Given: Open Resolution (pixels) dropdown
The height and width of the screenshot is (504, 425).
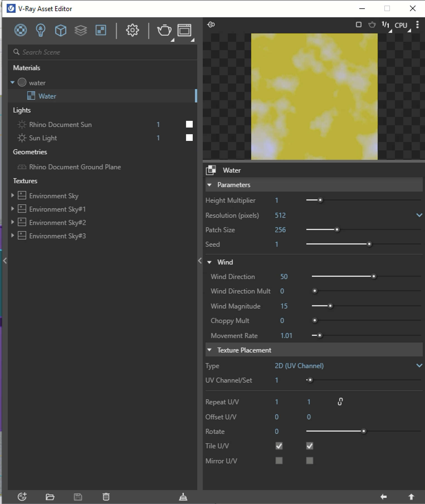Looking at the screenshot, I should click(x=419, y=215).
